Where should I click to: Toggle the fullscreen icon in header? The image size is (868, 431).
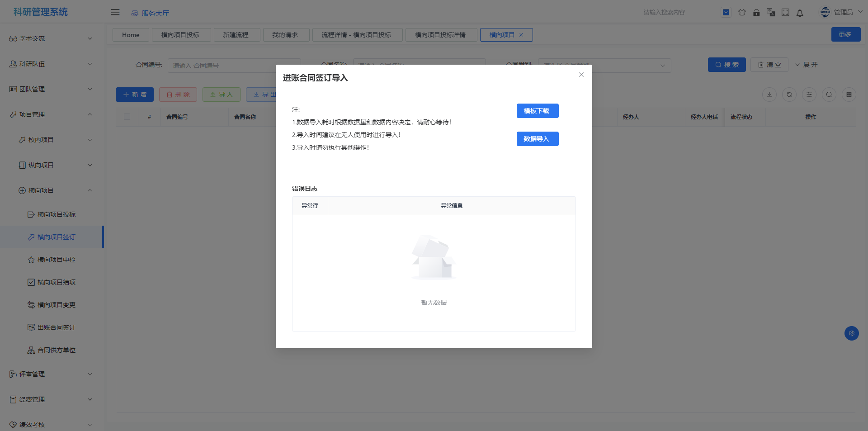[x=785, y=13]
